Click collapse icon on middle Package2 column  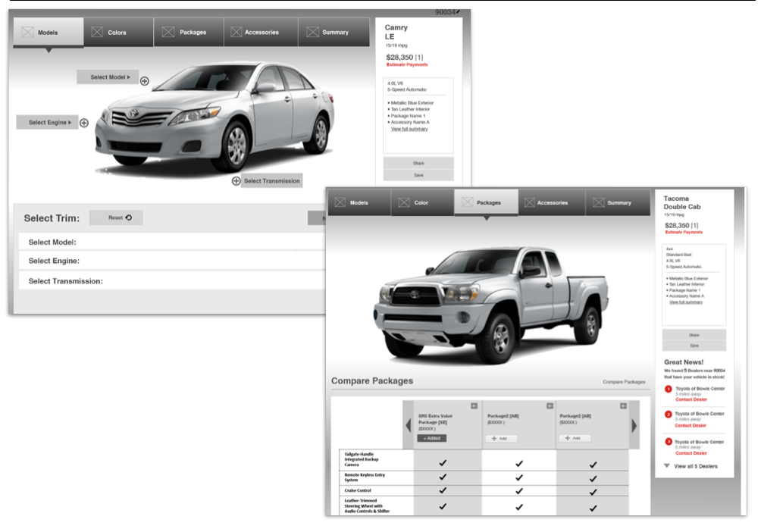tap(550, 405)
